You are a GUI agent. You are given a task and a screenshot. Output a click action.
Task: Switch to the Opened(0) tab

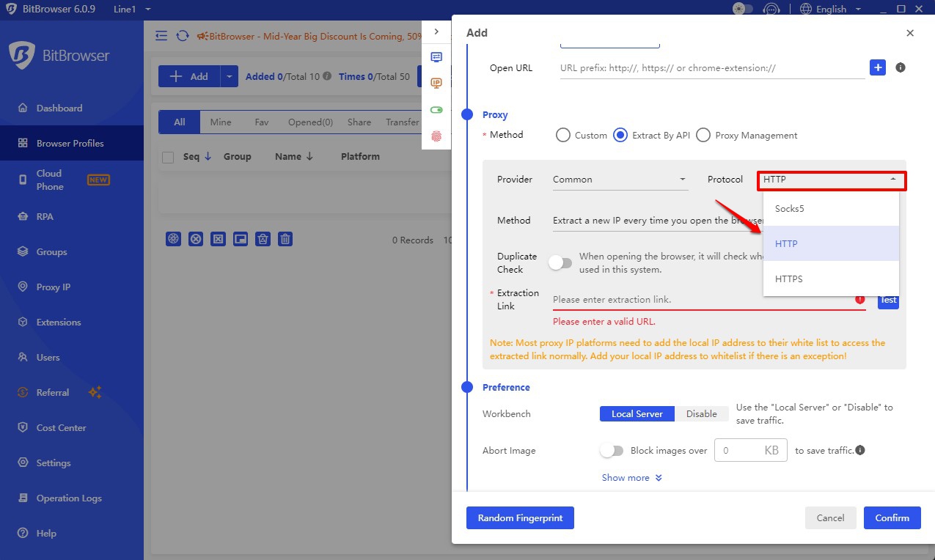(310, 122)
